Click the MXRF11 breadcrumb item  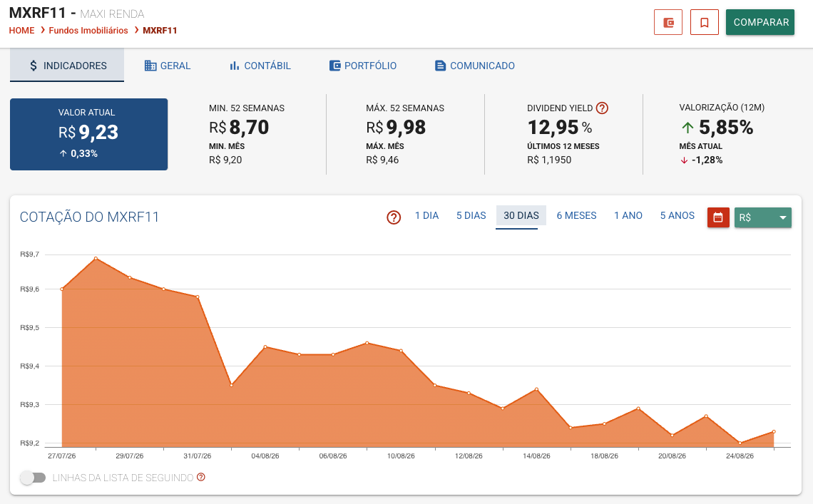160,31
